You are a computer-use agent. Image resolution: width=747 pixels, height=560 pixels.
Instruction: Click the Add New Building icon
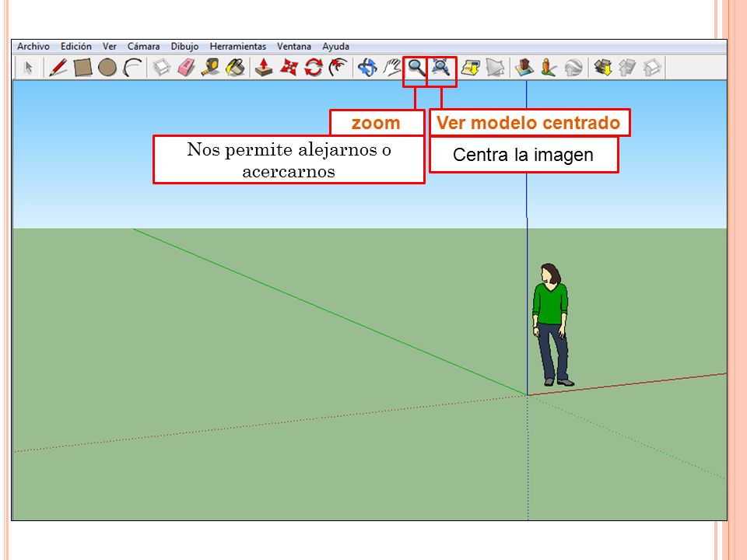click(x=524, y=68)
